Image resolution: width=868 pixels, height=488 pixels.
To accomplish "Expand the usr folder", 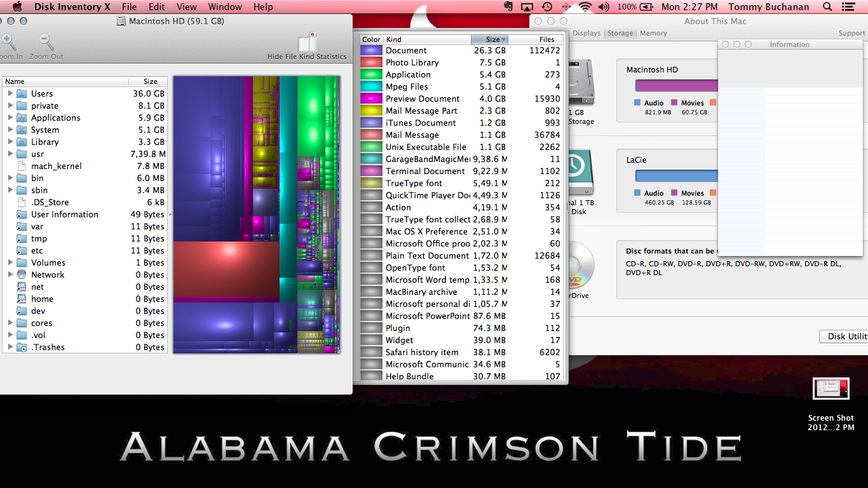I will click(x=10, y=154).
